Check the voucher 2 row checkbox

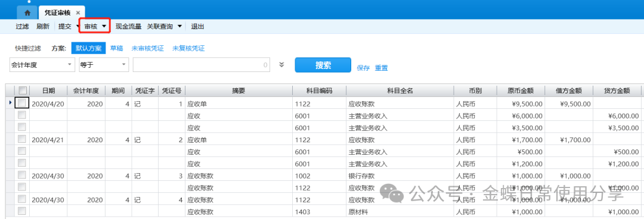point(22,139)
